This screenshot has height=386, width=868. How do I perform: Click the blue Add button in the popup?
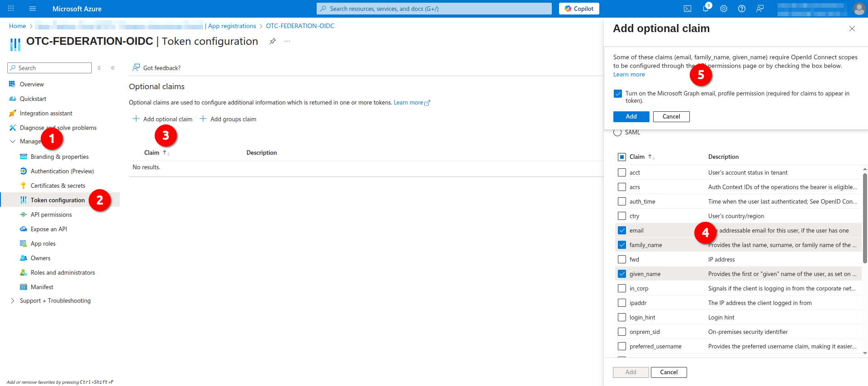tap(631, 117)
